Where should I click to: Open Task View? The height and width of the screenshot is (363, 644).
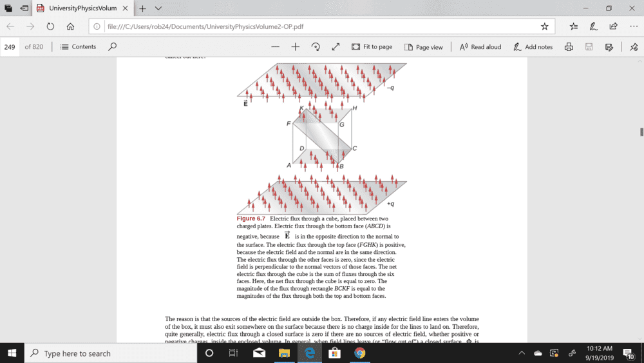233,353
